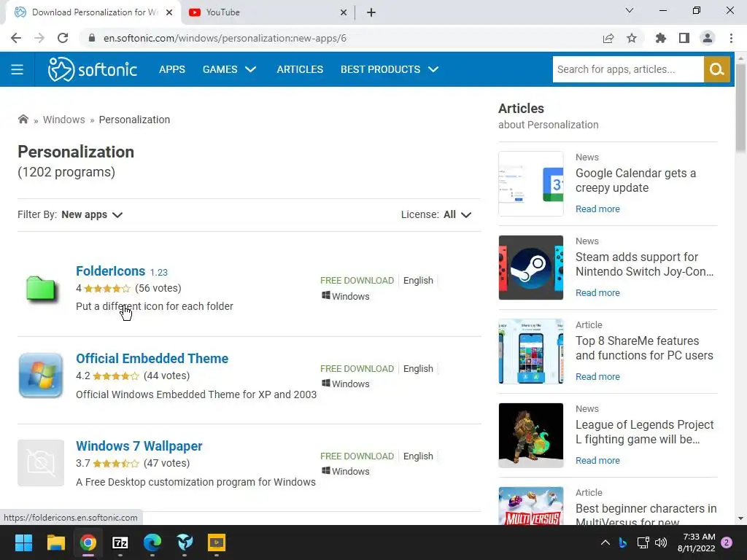Click the ShareMe article thumbnail
The height and width of the screenshot is (560, 747).
(531, 351)
